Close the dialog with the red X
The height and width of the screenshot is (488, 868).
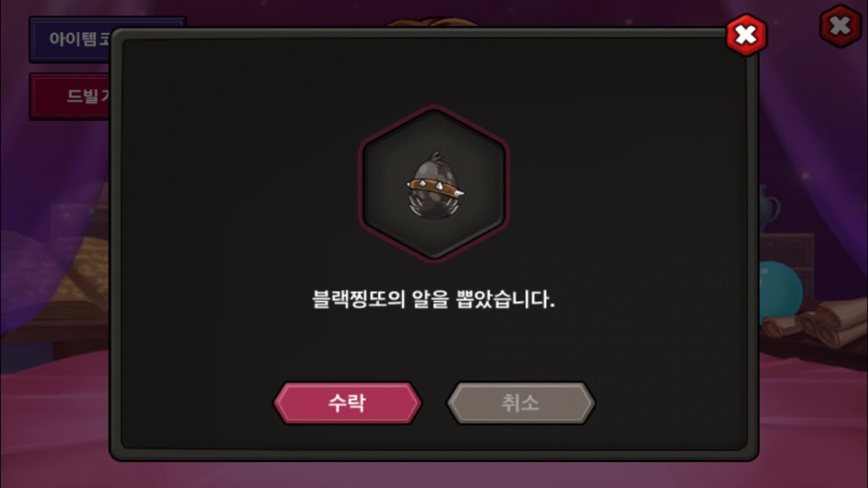(746, 35)
